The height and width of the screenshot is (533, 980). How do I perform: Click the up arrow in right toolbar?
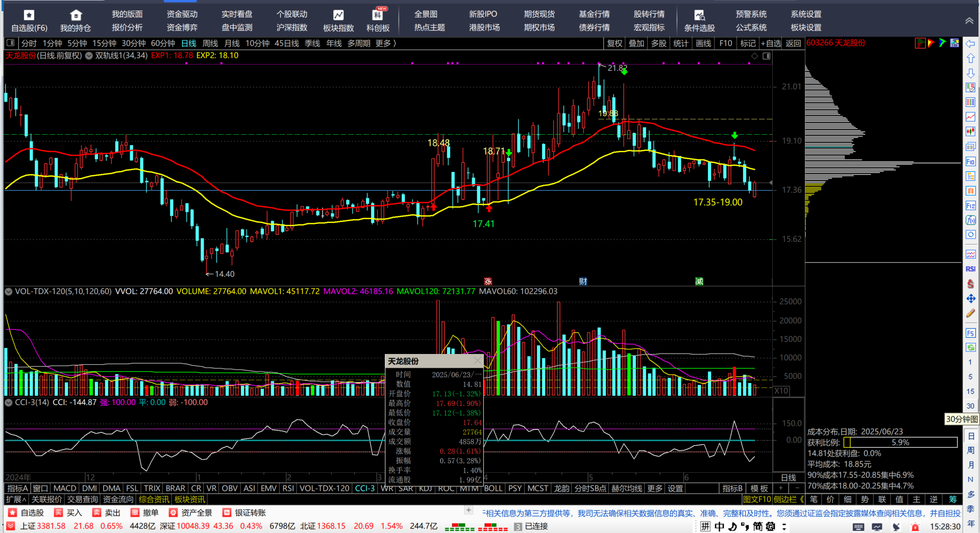tap(970, 59)
